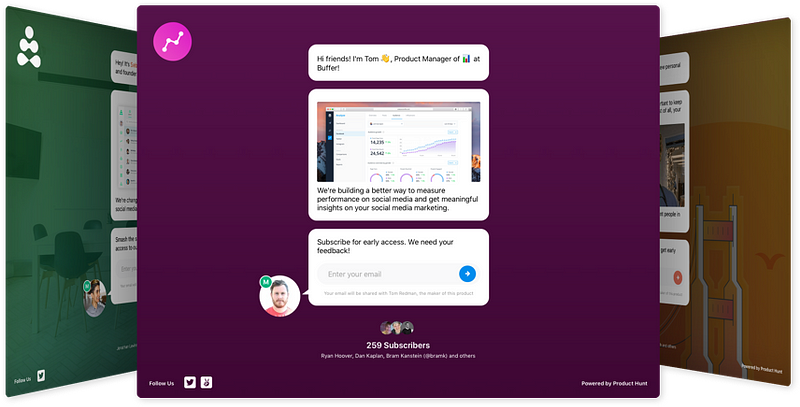
Task: Click the green M maker badge on avatar
Action: pyautogui.click(x=265, y=282)
